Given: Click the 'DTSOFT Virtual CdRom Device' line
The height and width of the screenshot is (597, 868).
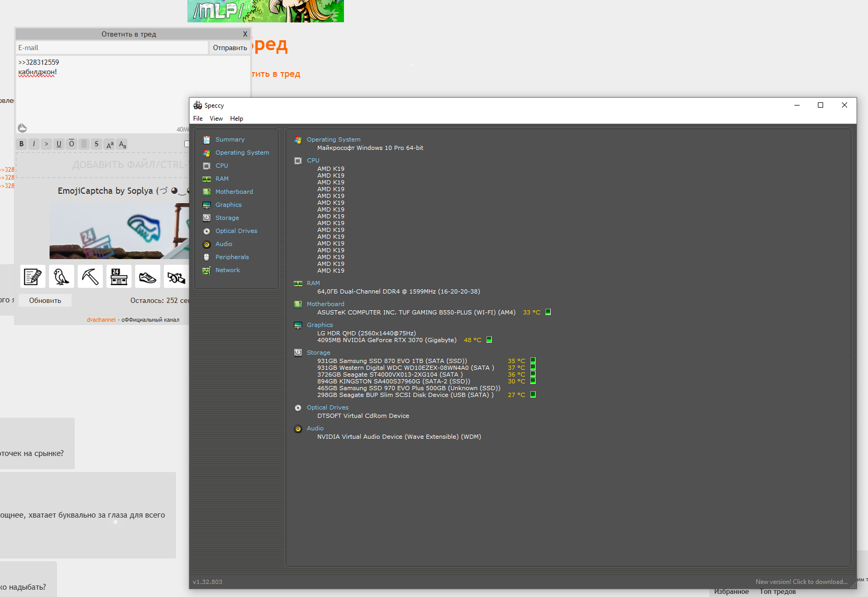Looking at the screenshot, I should tap(363, 416).
